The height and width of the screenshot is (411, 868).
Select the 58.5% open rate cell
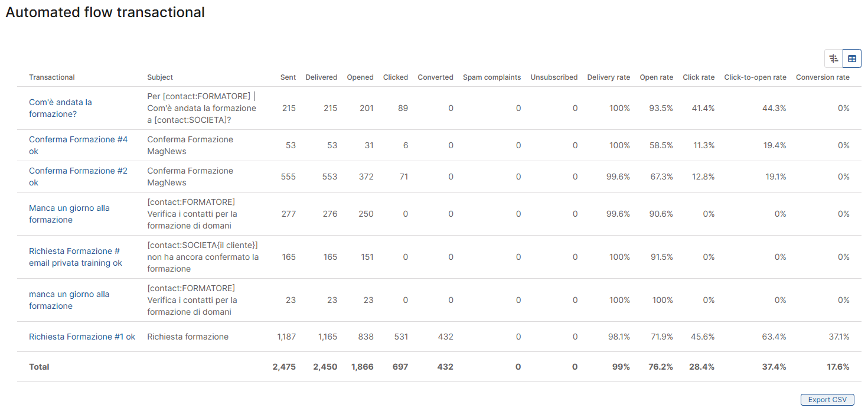pyautogui.click(x=661, y=145)
